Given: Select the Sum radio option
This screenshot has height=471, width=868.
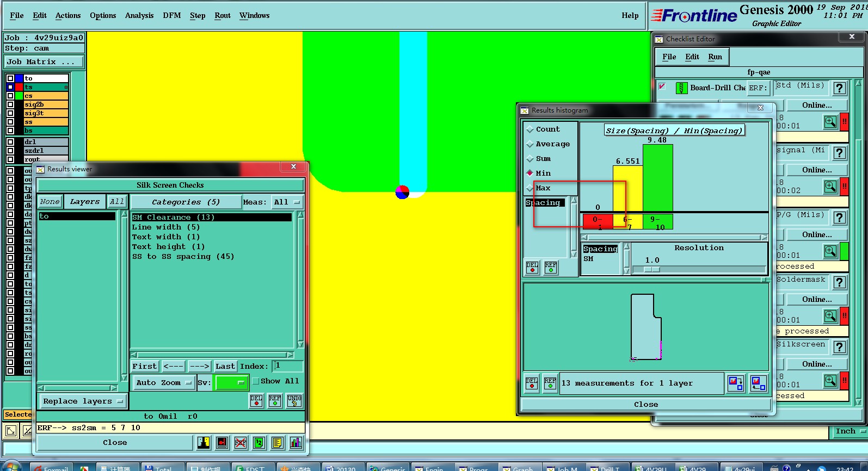Looking at the screenshot, I should (x=530, y=159).
